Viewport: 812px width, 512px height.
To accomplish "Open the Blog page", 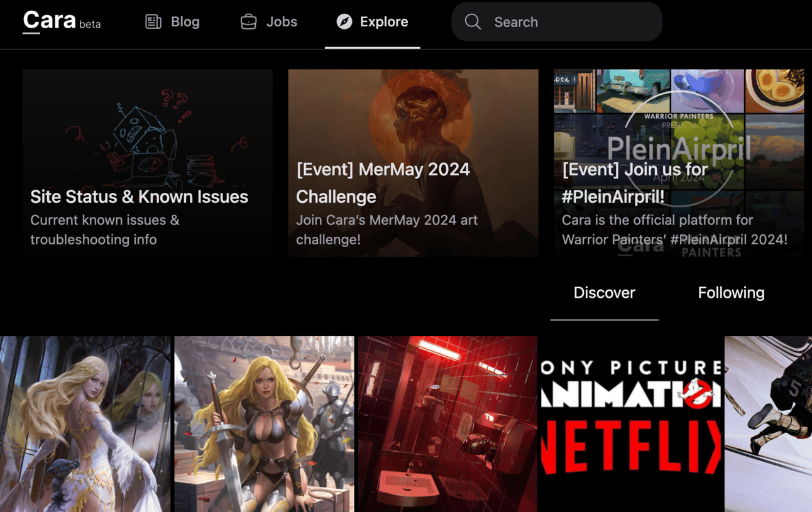I will tap(172, 22).
